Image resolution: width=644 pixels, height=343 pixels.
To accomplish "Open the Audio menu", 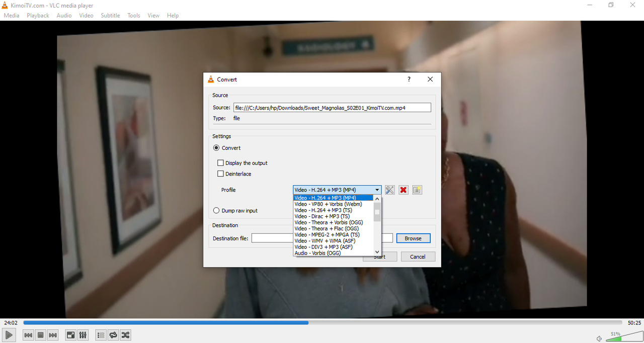I will (x=64, y=16).
